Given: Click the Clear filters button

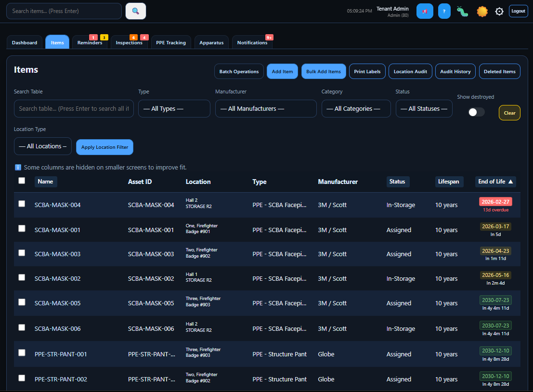Looking at the screenshot, I should pos(509,112).
